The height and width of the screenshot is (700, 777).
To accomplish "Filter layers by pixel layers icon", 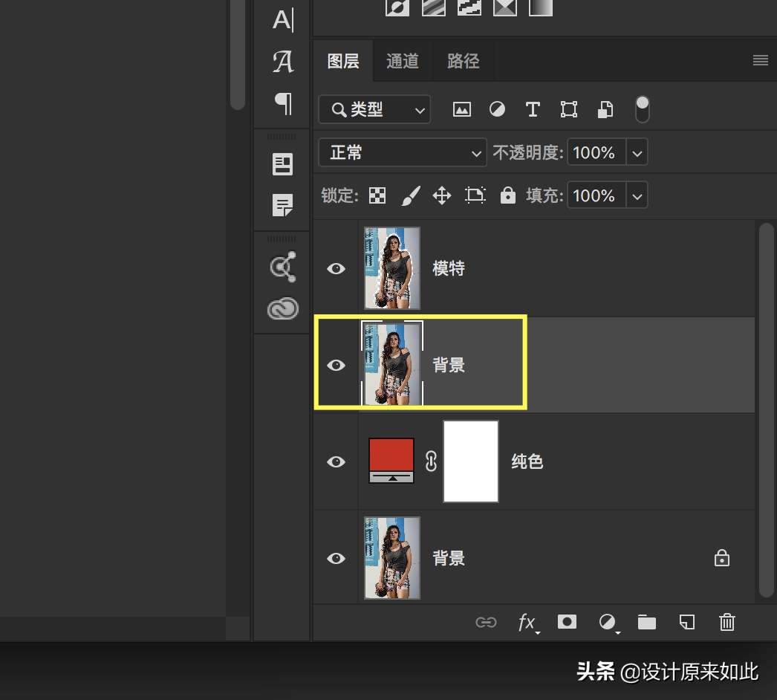I will [462, 109].
